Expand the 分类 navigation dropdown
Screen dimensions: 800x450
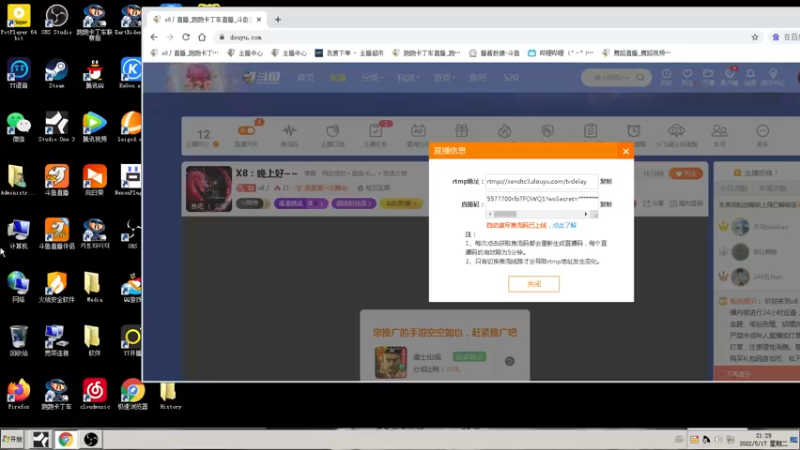[372, 78]
